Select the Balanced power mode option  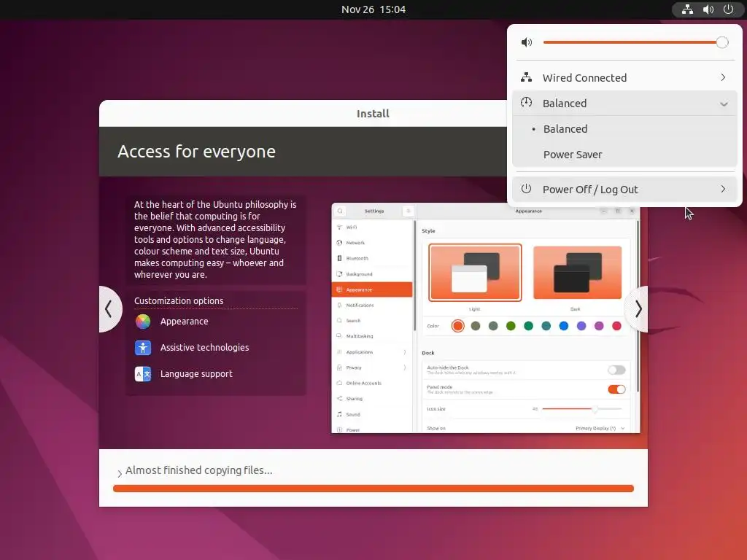624,129
